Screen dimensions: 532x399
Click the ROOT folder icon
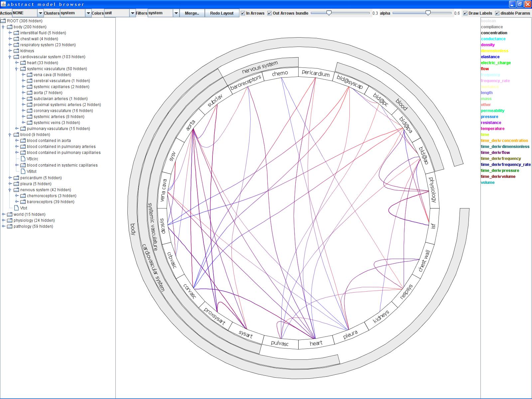3,21
